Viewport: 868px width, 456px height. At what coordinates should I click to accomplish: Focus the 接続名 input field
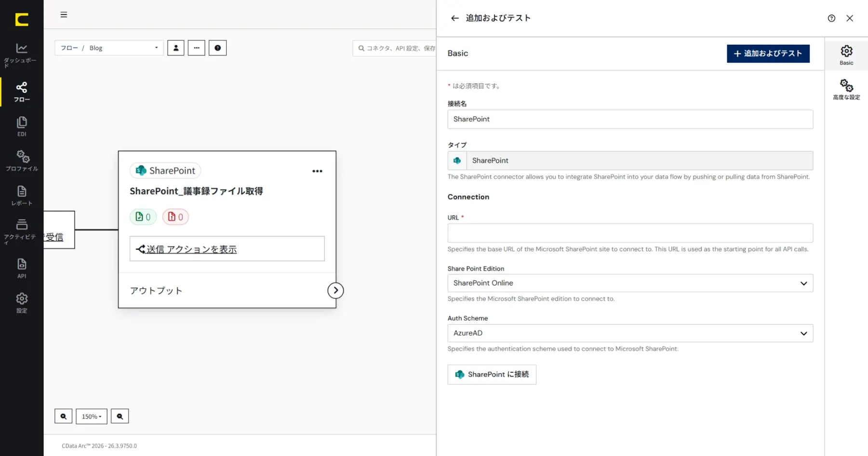[x=630, y=119]
